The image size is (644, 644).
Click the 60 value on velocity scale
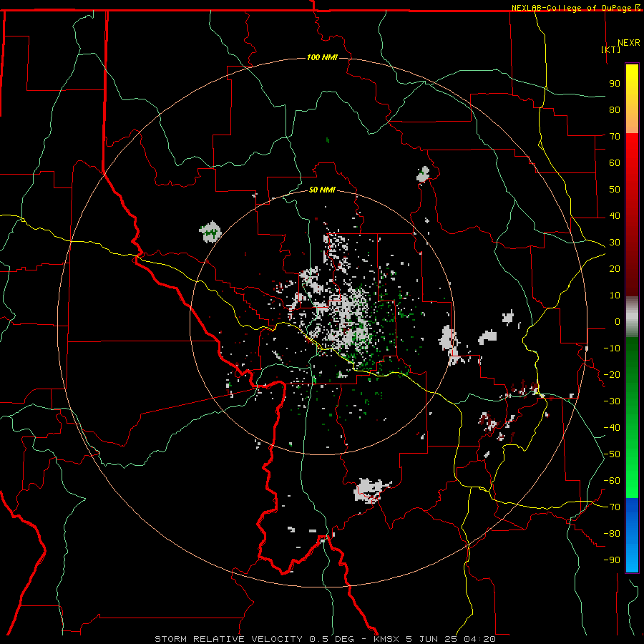click(615, 163)
